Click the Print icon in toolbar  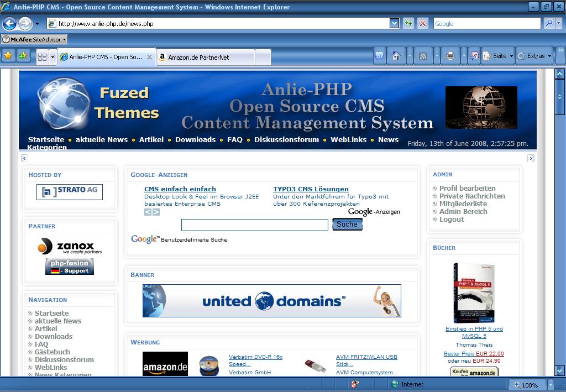(450, 56)
